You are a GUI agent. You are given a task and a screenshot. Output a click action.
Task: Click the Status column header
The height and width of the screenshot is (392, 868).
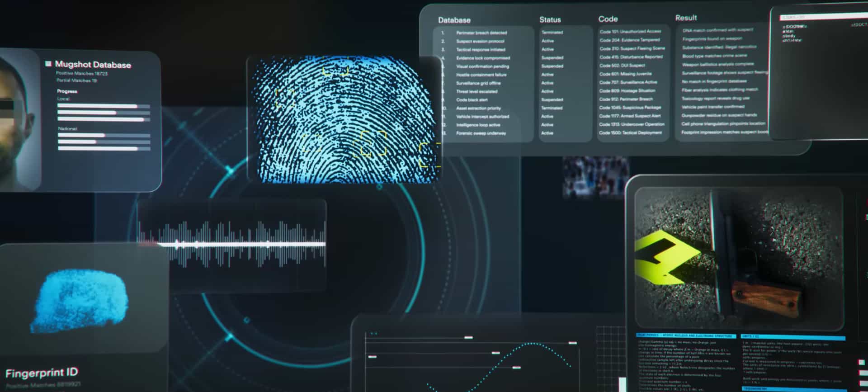(550, 19)
